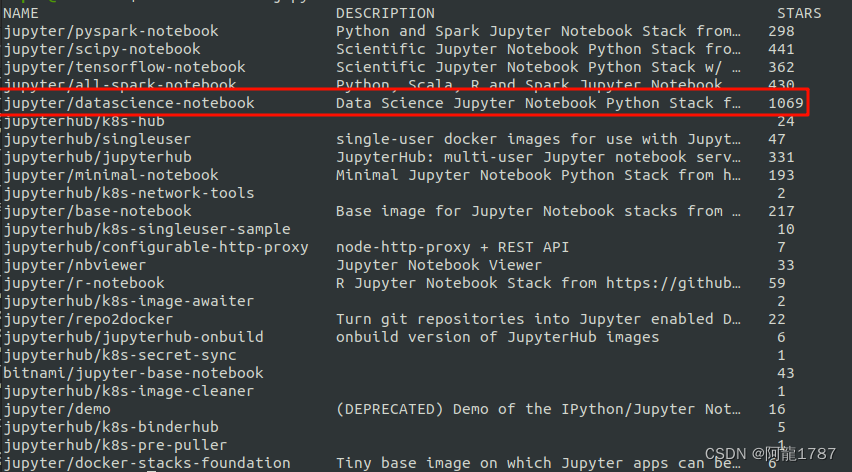Click jupyter/datascience-notebook image name
The image size is (852, 472).
pyautogui.click(x=129, y=103)
